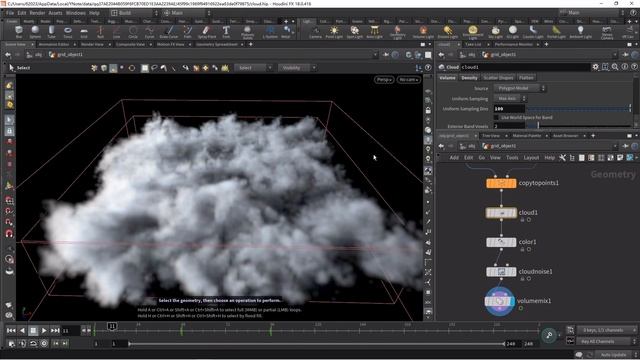This screenshot has width=640, height=360.
Task: Open the parameter pane gear menu
Action: tap(596, 67)
